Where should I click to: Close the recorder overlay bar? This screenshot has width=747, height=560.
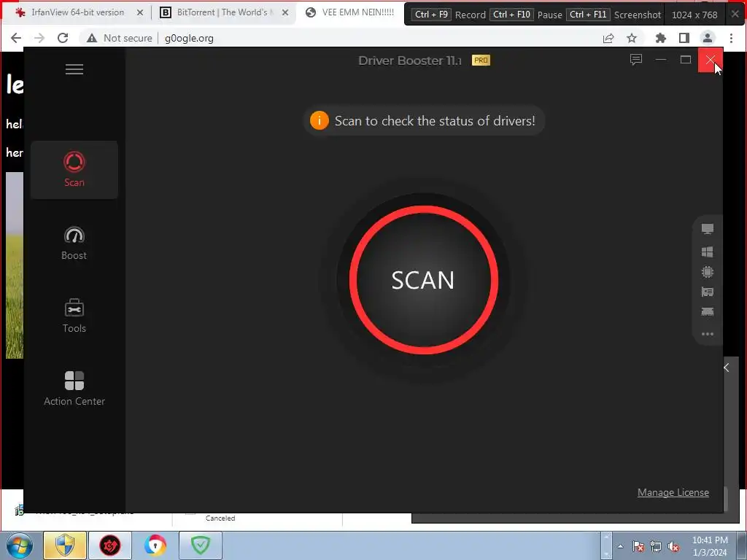(735, 15)
